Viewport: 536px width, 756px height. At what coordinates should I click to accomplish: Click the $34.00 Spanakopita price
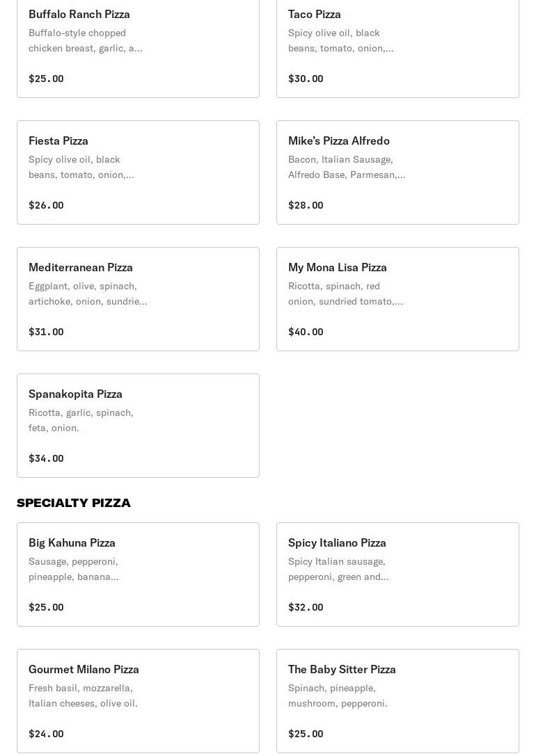click(46, 458)
